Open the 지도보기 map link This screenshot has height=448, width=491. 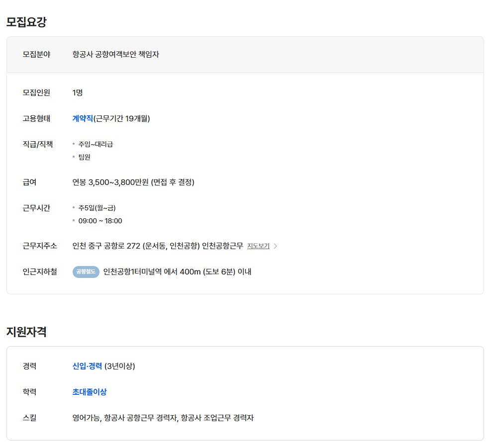258,246
